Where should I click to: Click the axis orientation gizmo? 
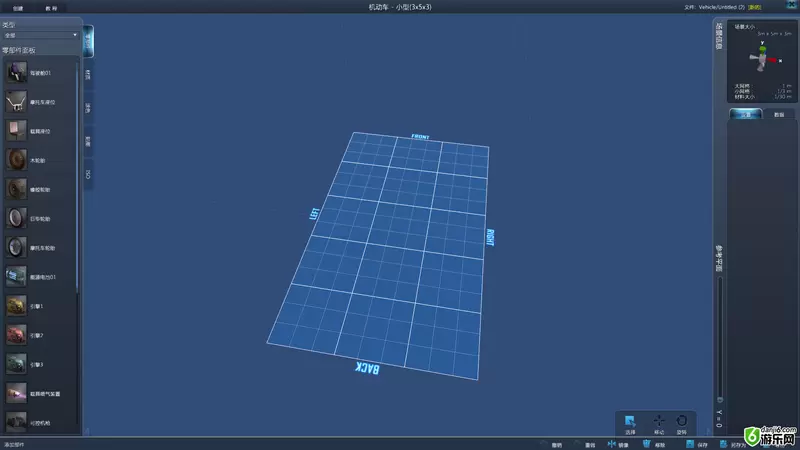tap(763, 58)
